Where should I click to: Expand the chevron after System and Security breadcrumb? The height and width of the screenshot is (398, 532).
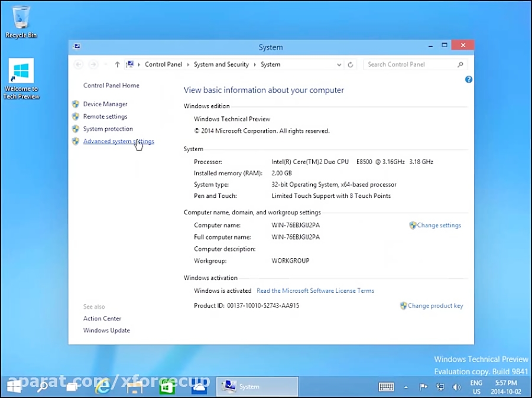pyautogui.click(x=255, y=64)
